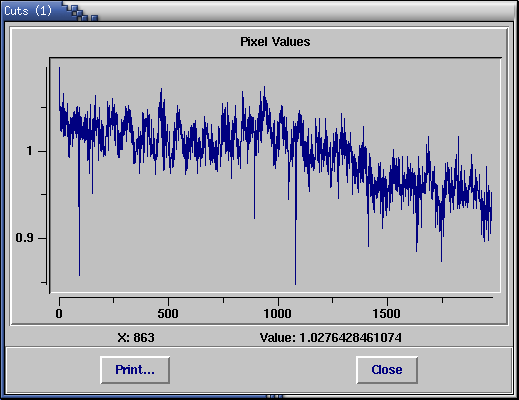Click the 0.9 label on vertical axis

24,238
